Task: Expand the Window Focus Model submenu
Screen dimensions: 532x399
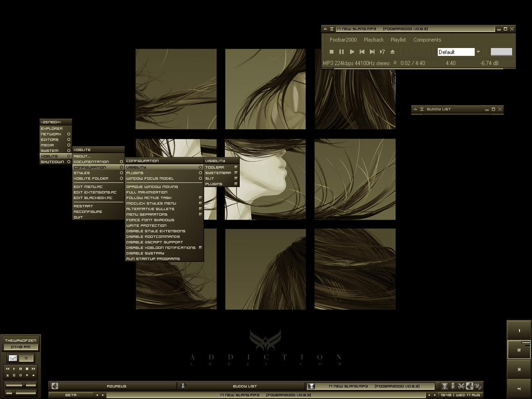Action: 164,178
